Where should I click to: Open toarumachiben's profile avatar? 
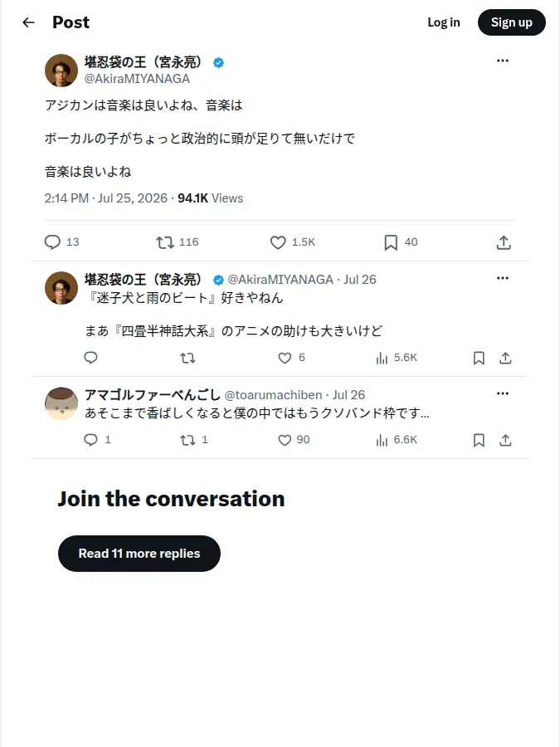click(x=61, y=403)
